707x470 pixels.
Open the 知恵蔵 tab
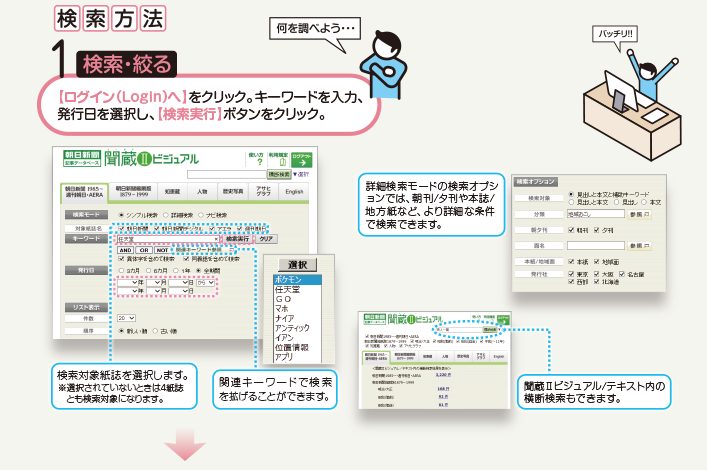tap(172, 191)
